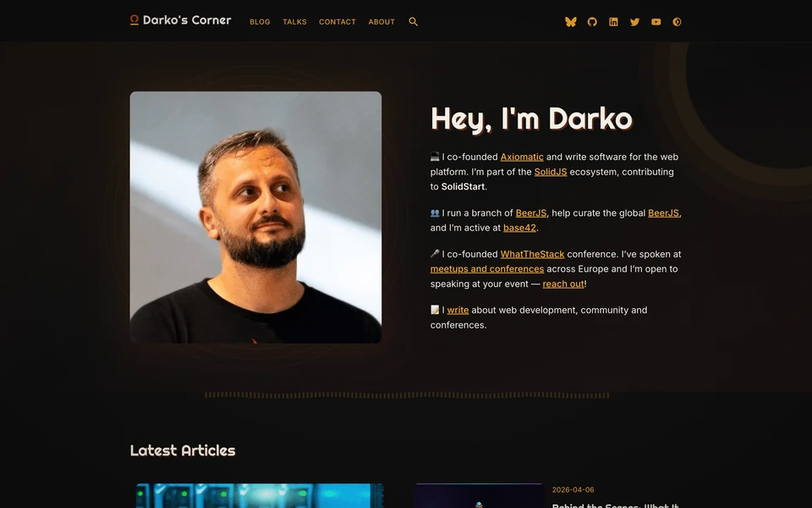Open the LinkedIn profile icon
This screenshot has width=812, height=508.
coord(613,22)
